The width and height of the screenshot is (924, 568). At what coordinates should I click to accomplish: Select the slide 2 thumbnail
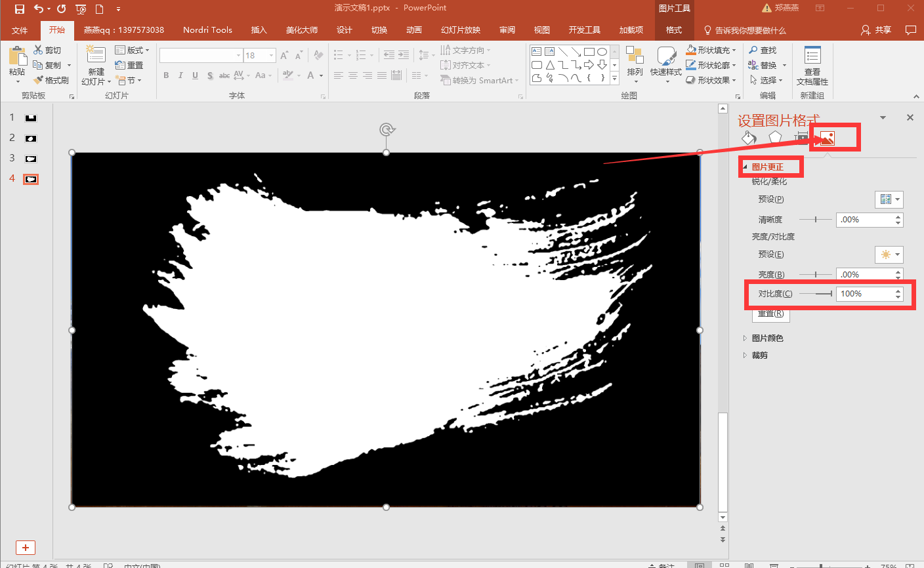pos(31,138)
